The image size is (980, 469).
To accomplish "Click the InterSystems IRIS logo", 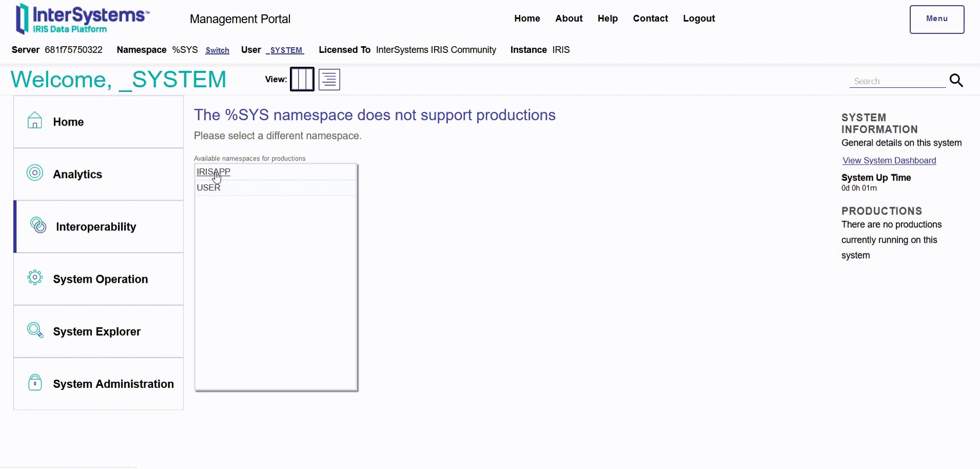I will (83, 19).
